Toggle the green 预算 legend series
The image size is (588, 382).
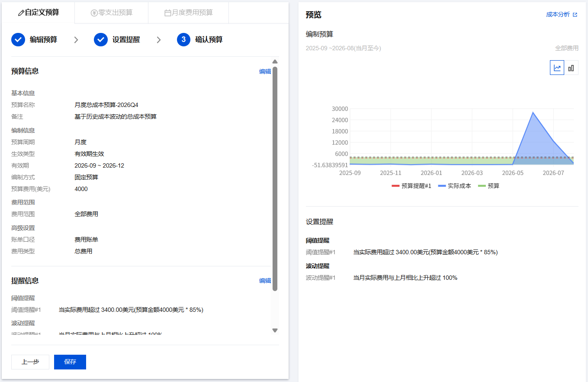pos(488,186)
